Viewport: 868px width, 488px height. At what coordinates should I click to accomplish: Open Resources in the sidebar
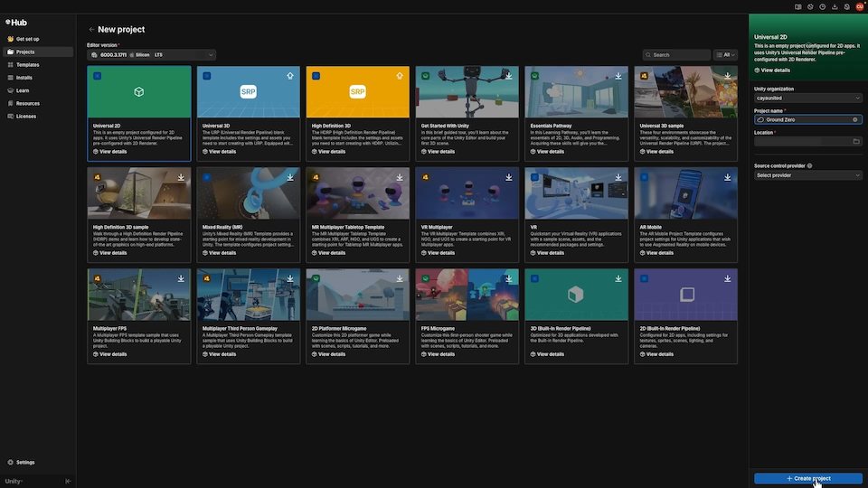coord(38,103)
